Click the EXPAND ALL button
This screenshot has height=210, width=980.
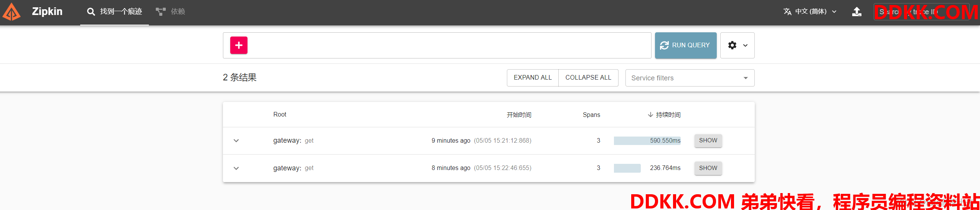533,78
